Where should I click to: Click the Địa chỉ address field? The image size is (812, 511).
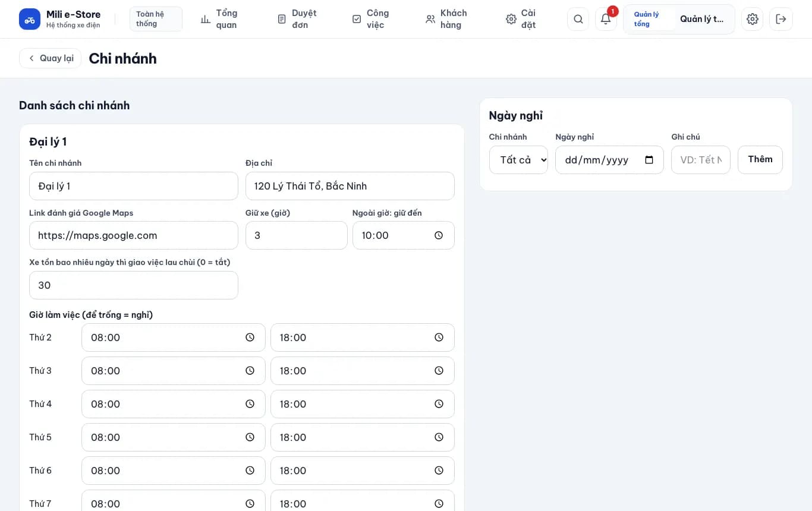point(350,186)
